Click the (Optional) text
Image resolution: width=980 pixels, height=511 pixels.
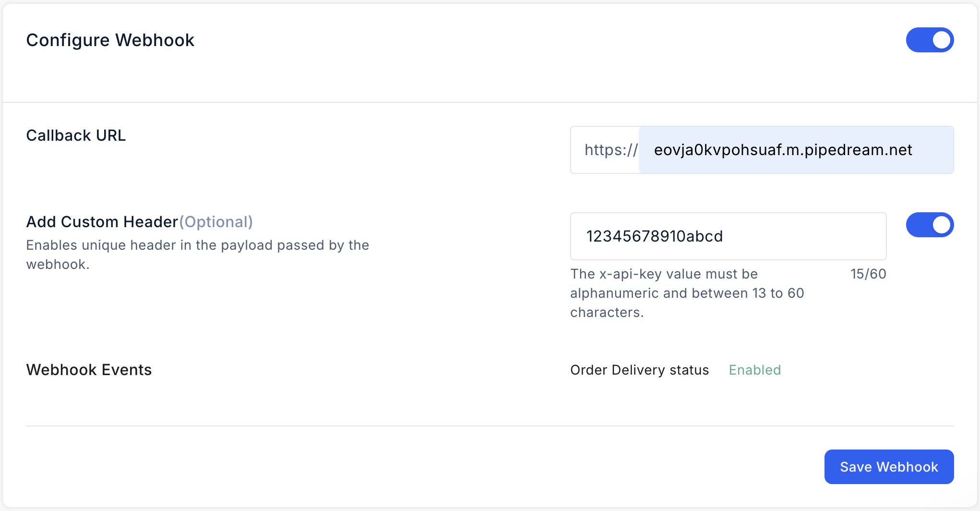pos(216,222)
